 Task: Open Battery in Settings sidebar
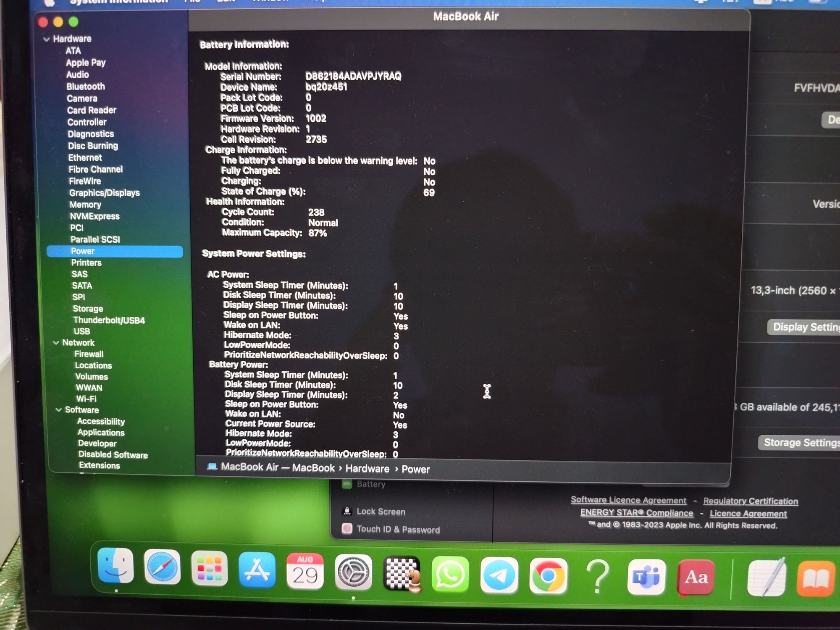pyautogui.click(x=371, y=484)
